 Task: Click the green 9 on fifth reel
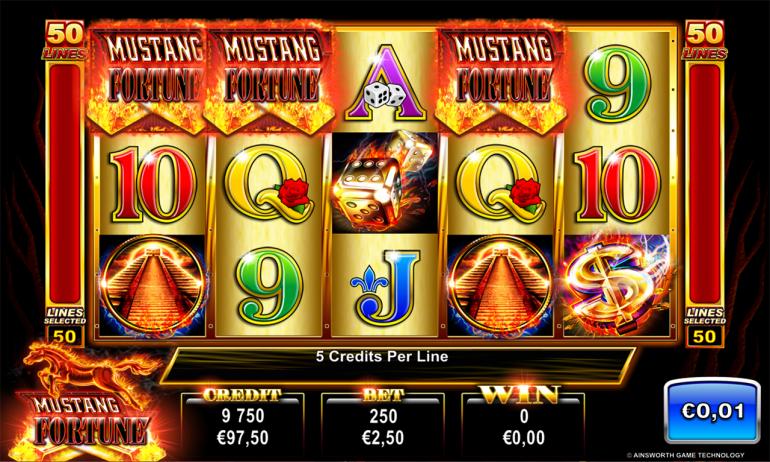(x=618, y=82)
